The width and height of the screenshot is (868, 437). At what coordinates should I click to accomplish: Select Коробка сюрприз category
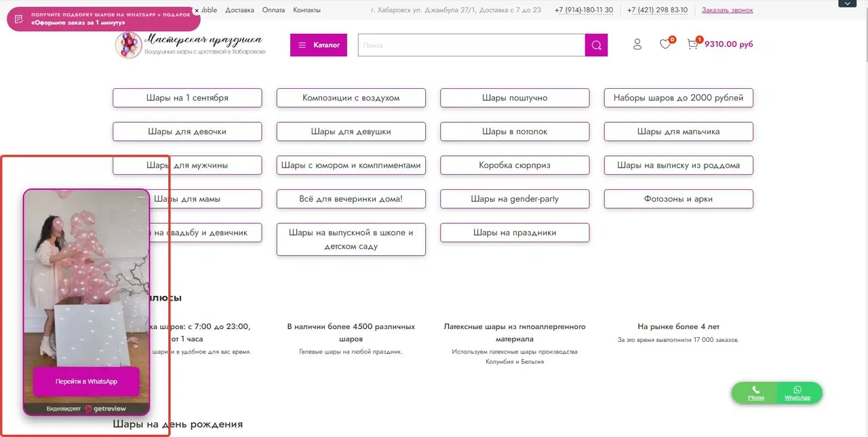515,165
